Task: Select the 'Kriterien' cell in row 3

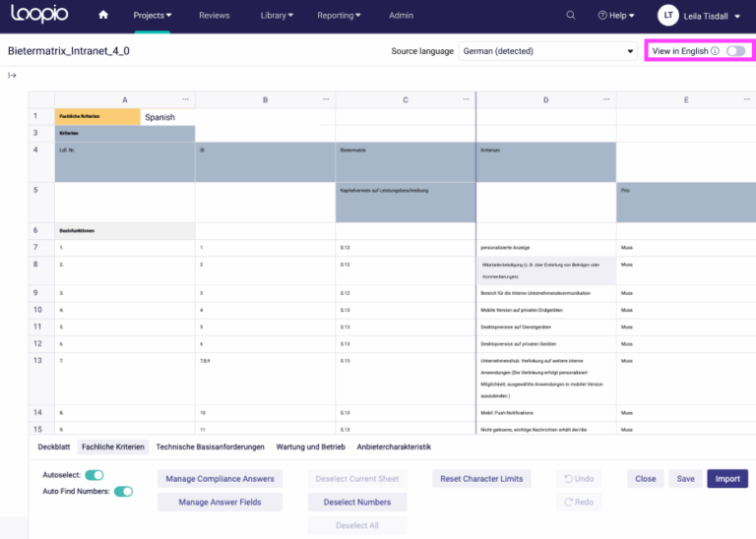Action: 125,134
